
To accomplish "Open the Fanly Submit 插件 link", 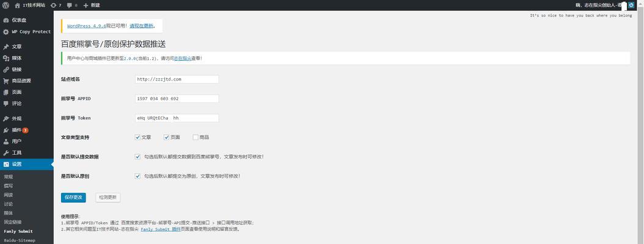I will (x=161, y=229).
